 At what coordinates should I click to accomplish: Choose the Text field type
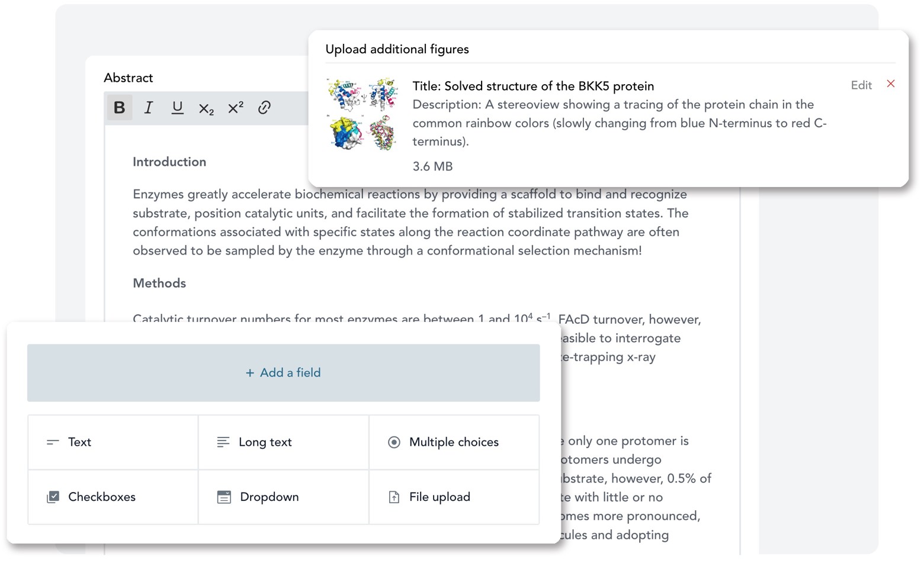click(113, 442)
